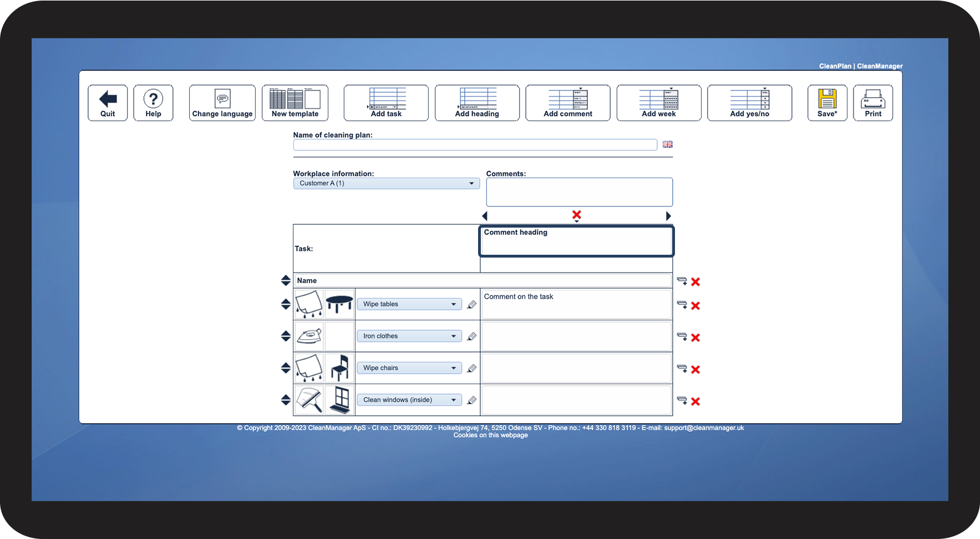980x539 pixels.
Task: Edit Iron clothes task with pencil icon
Action: tap(472, 336)
